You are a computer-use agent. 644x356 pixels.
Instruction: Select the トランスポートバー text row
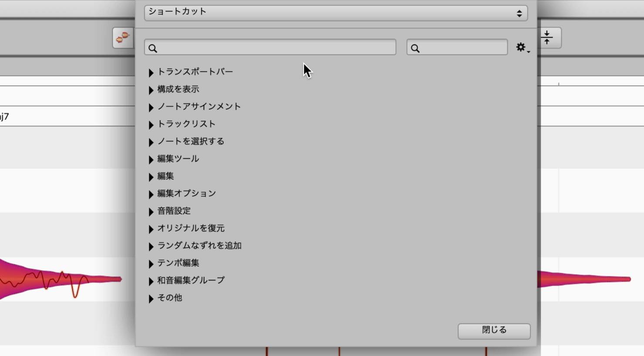(x=195, y=71)
